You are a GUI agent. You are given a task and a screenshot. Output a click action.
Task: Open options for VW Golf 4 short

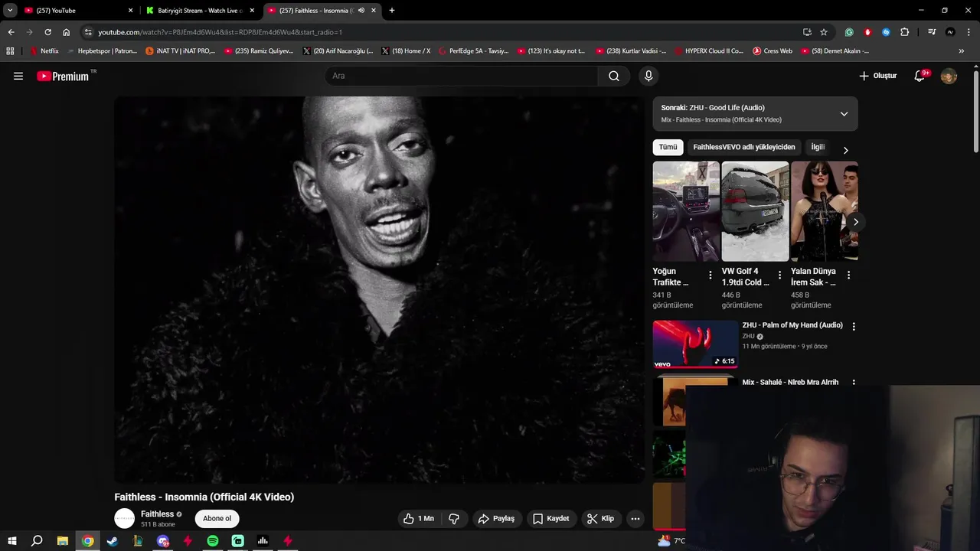click(780, 275)
